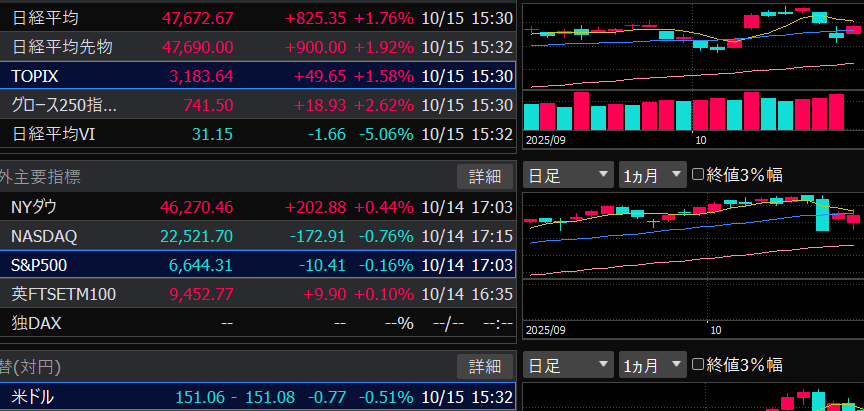Open the 日経平均VI volatility row
Viewport: 864px width, 411px height.
point(257,134)
